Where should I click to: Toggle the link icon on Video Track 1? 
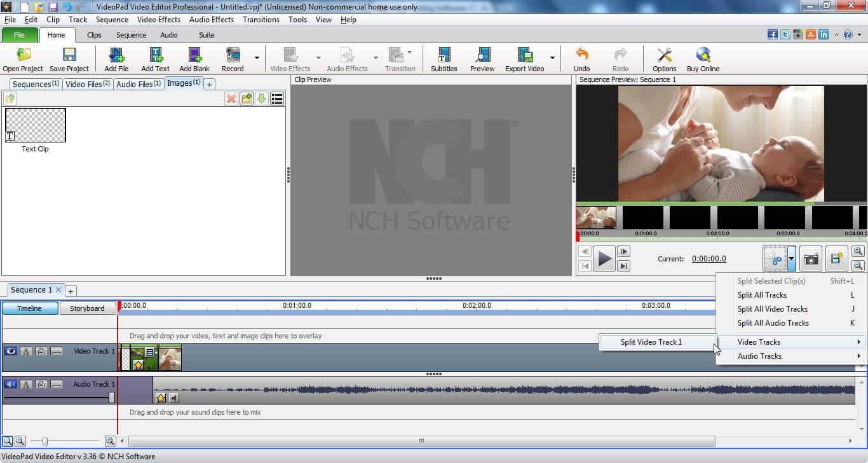(x=26, y=351)
